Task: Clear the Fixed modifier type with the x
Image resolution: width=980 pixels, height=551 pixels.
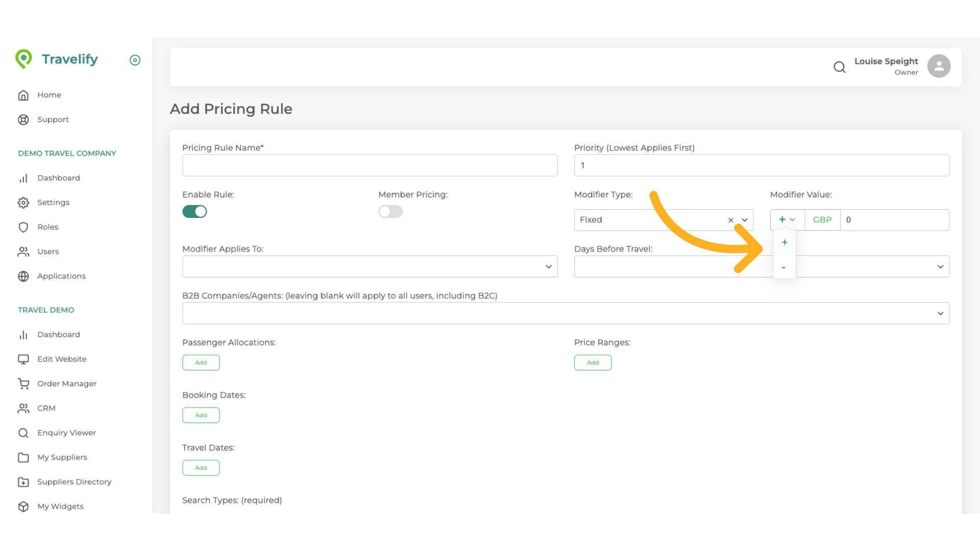Action: point(730,220)
